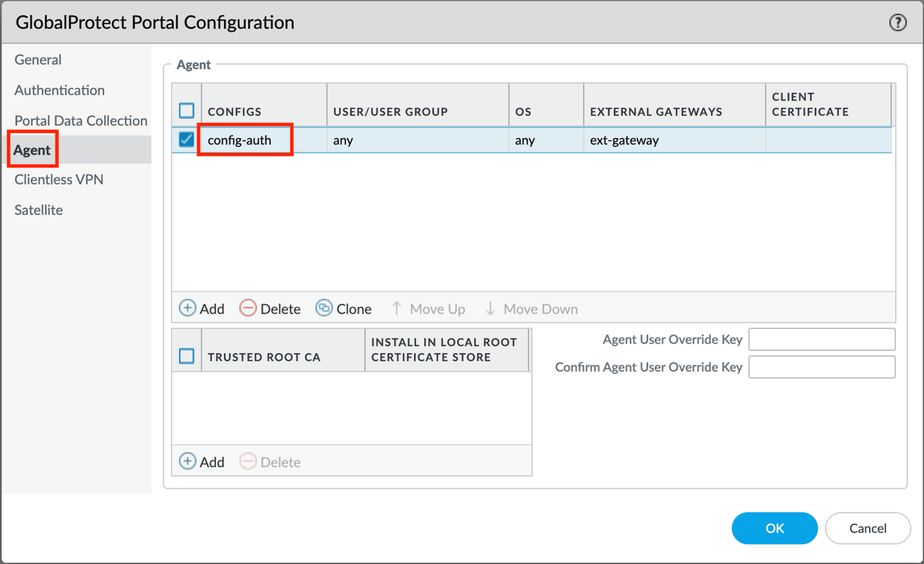Open Portal Data Collection tab

pyautogui.click(x=81, y=120)
